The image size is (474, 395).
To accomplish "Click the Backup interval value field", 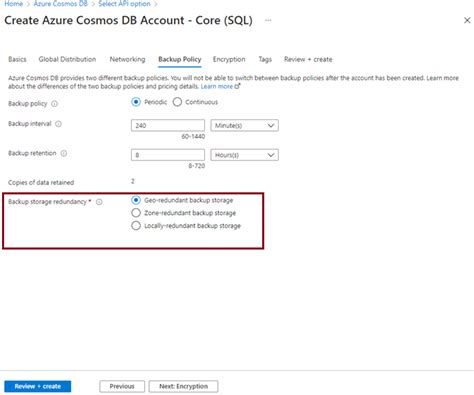I will coord(168,126).
